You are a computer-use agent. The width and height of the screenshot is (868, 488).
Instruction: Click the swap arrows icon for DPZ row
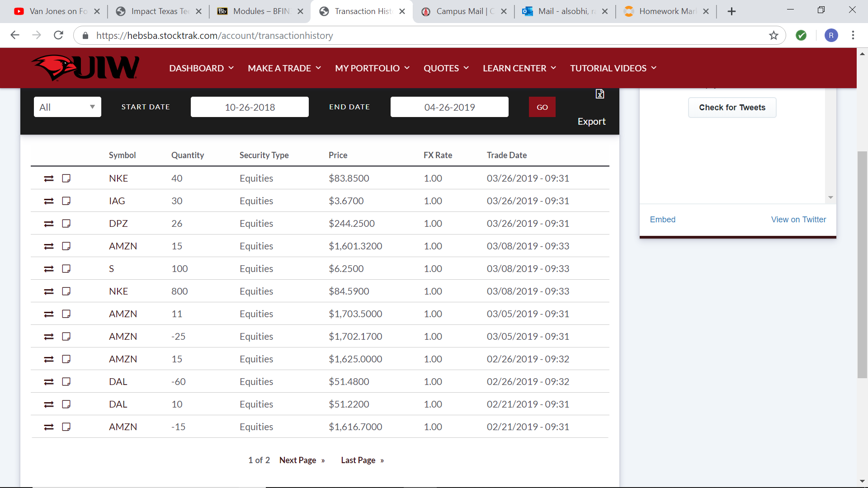click(49, 224)
